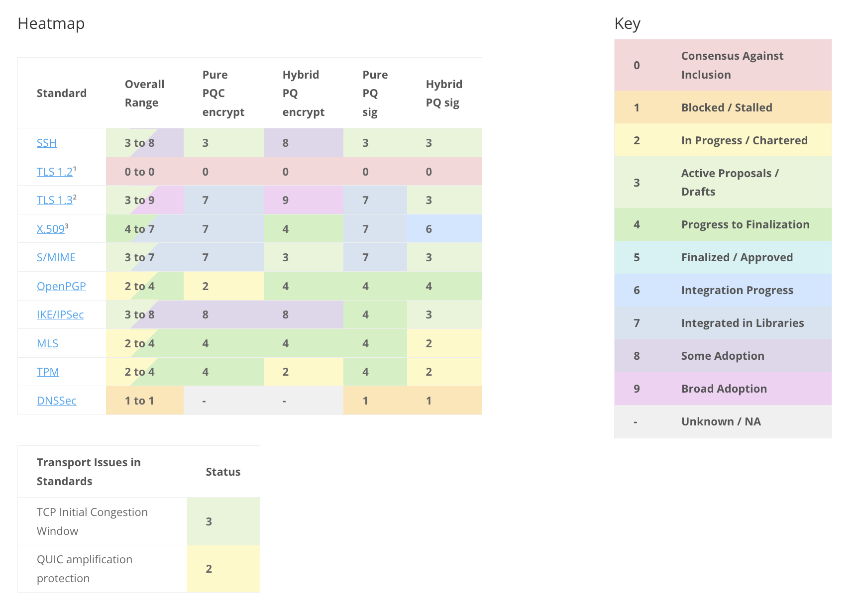The image size is (859, 616).
Task: Select the 'Integration Progress' key row
Action: [x=723, y=290]
